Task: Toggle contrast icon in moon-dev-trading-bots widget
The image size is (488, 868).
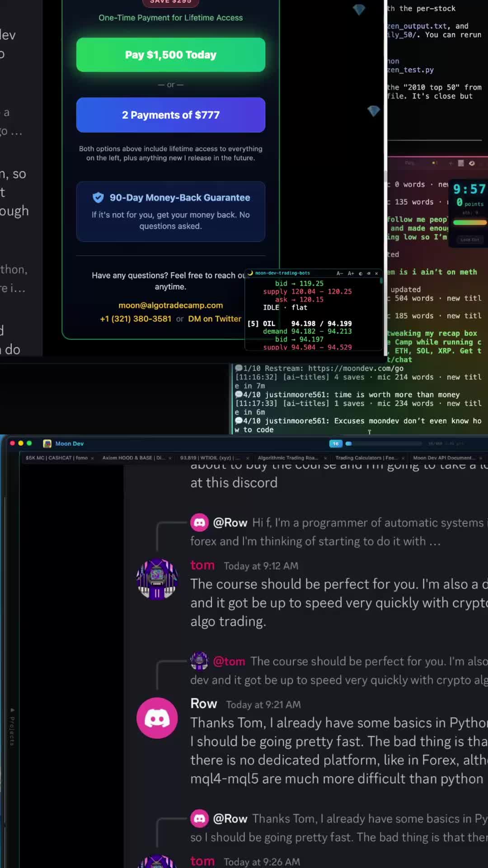Action: (361, 273)
